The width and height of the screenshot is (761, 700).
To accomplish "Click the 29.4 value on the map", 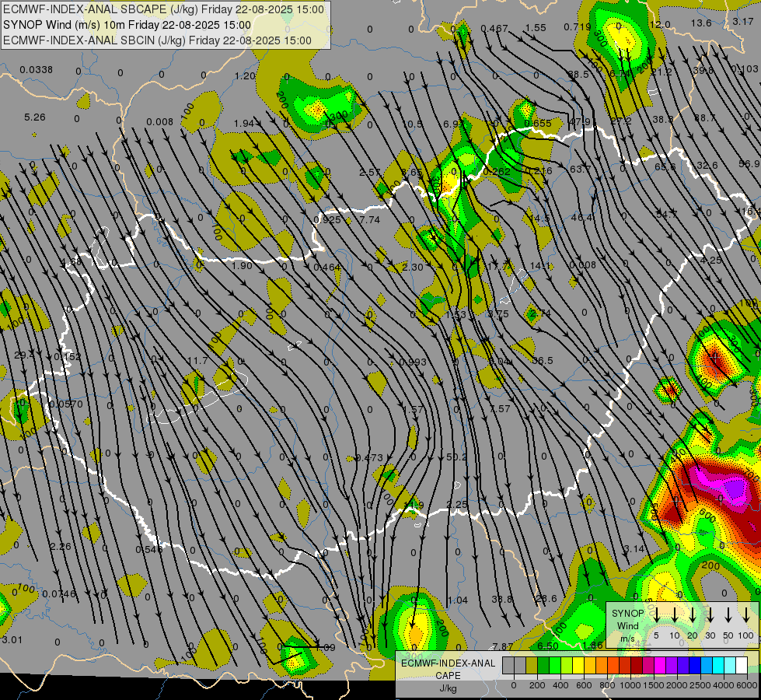I will click(x=24, y=355).
